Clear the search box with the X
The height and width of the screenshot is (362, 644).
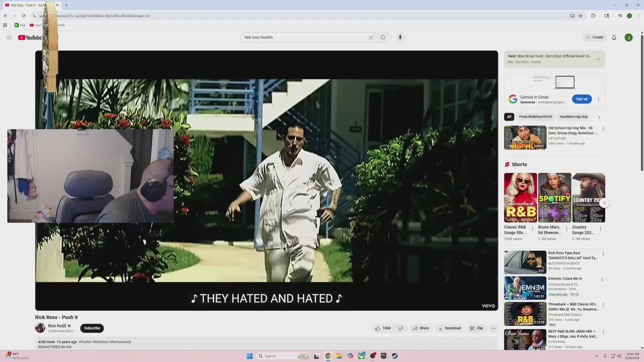[371, 37]
